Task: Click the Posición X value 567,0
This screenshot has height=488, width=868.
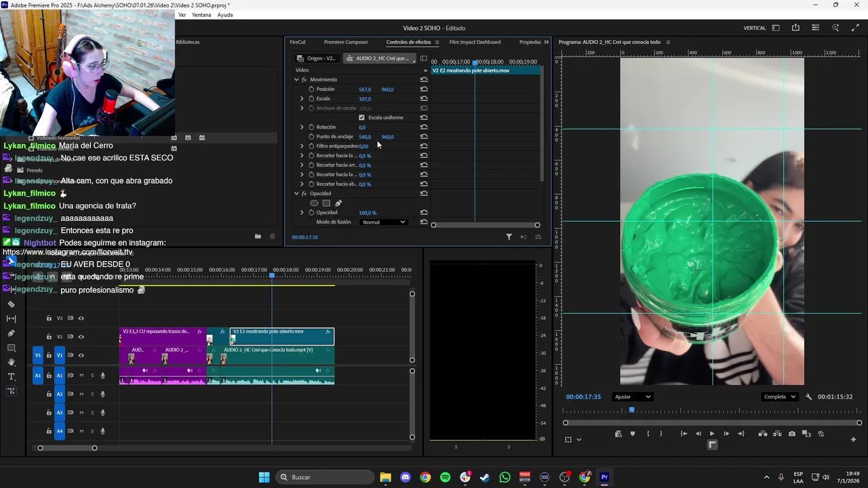Action: coord(365,89)
